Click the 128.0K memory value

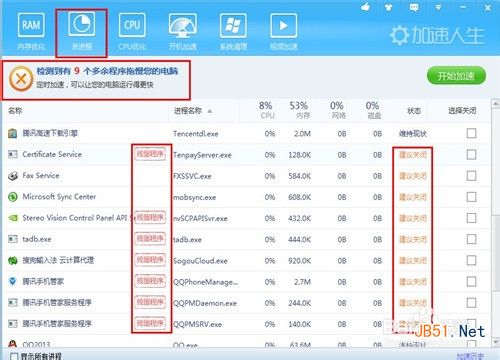299,155
